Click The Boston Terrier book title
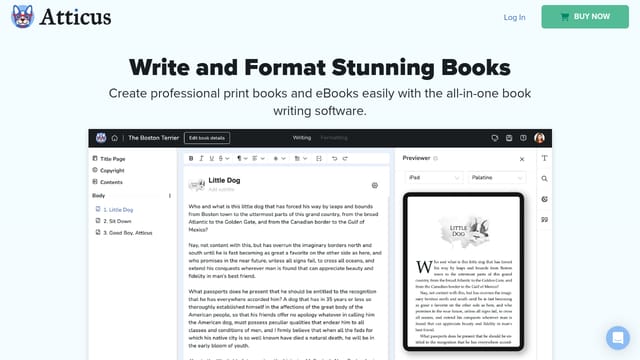This screenshot has height=360, width=640. pyautogui.click(x=153, y=138)
